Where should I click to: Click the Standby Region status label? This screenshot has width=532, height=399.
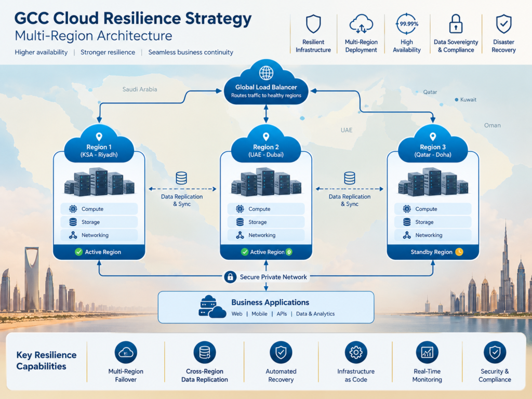pyautogui.click(x=432, y=252)
